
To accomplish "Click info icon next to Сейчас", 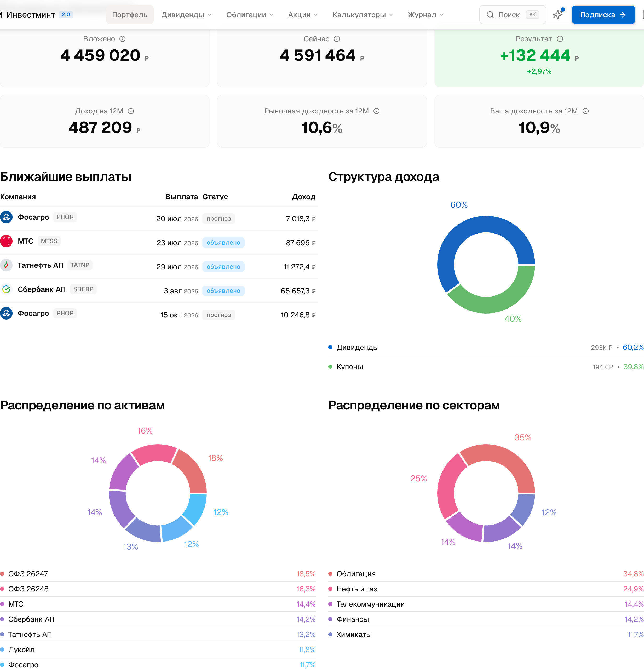I will pyautogui.click(x=337, y=39).
